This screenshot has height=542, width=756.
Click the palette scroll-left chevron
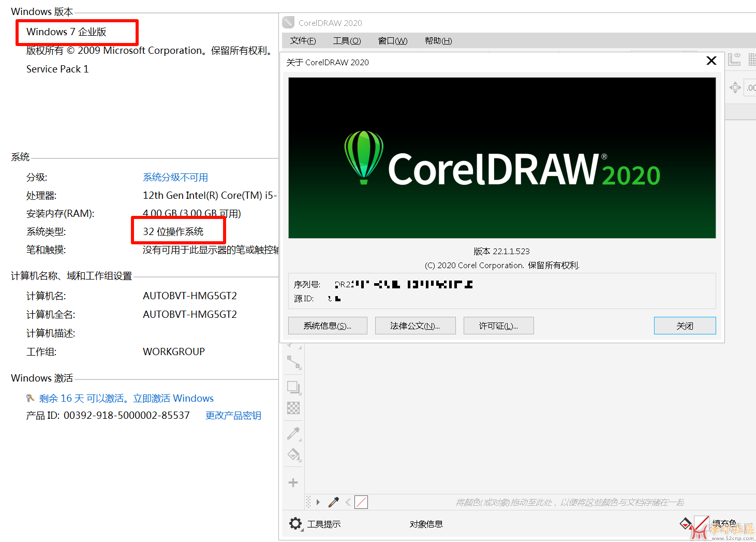tap(348, 502)
